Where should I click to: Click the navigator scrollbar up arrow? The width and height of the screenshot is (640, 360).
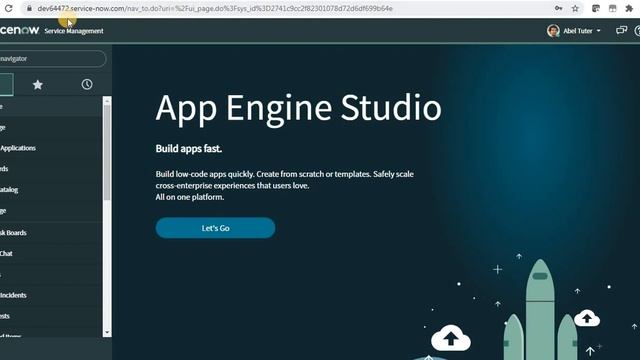(x=107, y=100)
